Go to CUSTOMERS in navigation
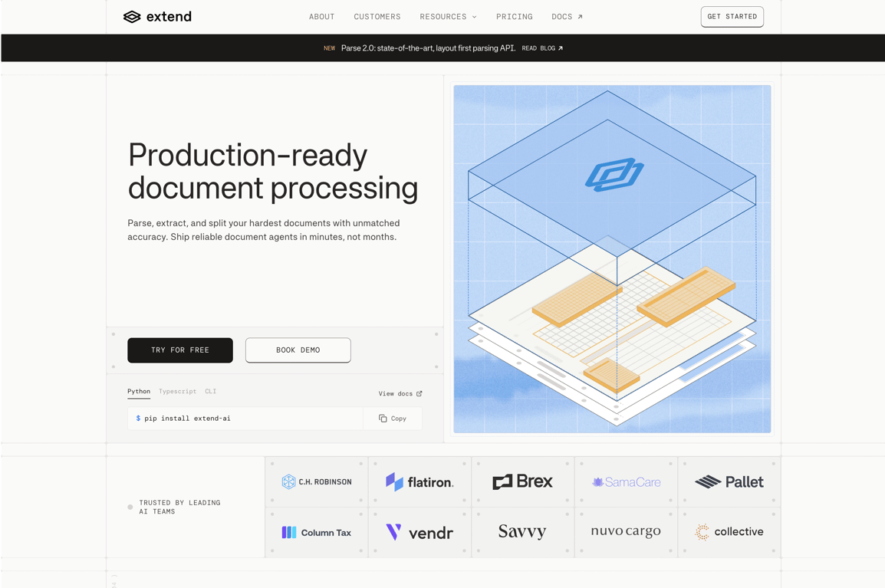885x588 pixels. point(377,17)
